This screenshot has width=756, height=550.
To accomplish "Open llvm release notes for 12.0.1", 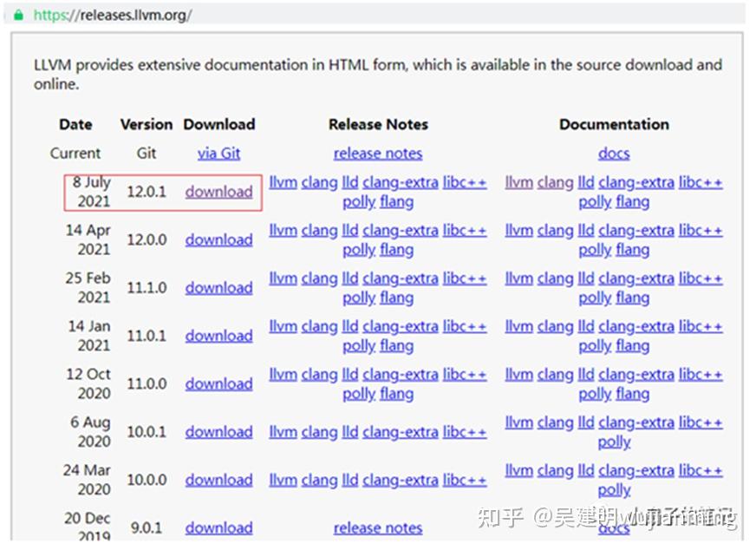I will [283, 182].
